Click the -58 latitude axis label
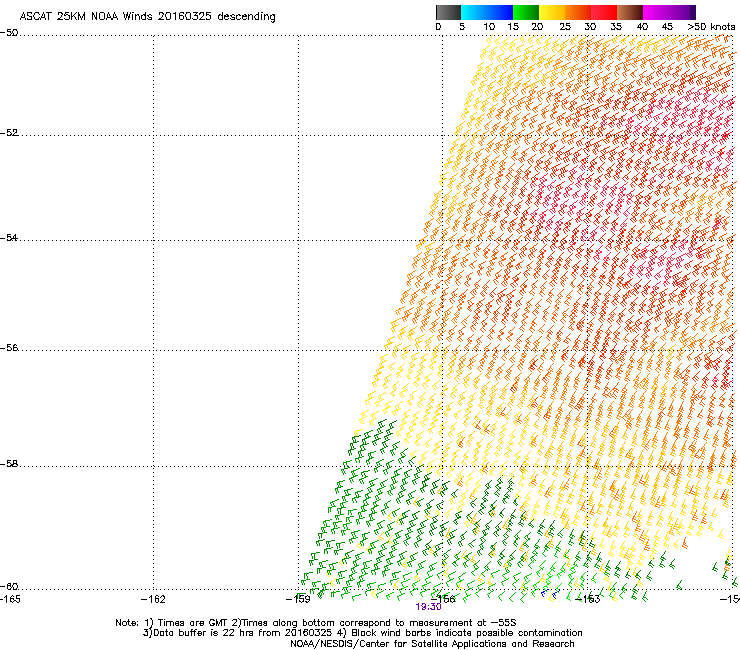This screenshot has height=650, width=740. (9, 464)
